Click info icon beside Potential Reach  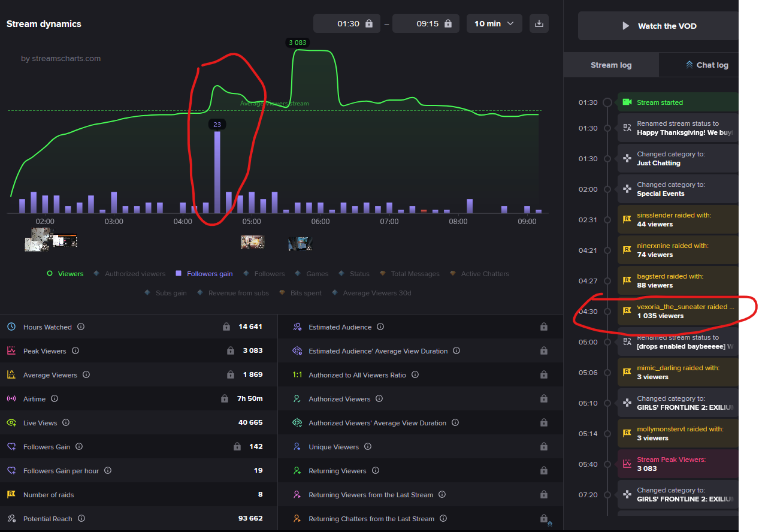(x=81, y=519)
